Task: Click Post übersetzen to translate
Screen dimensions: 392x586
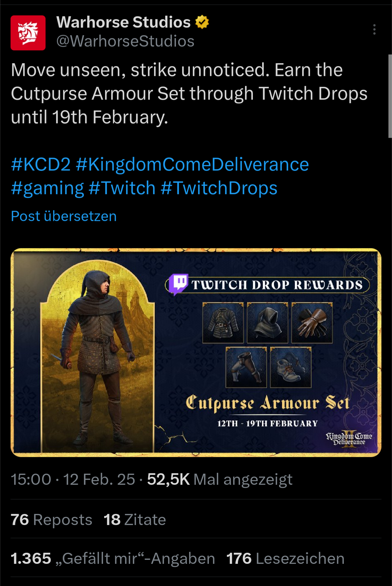Action: click(64, 216)
